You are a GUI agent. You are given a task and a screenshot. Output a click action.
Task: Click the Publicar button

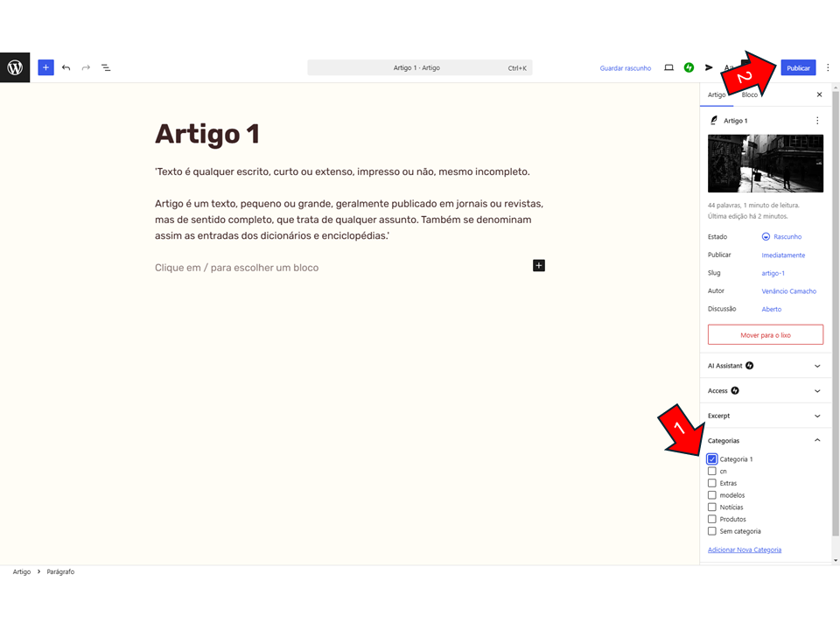pos(798,67)
